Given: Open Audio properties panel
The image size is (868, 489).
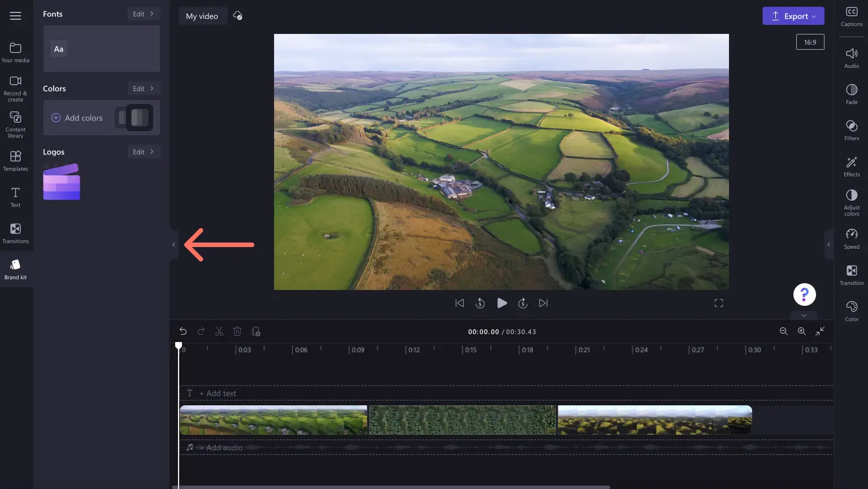Looking at the screenshot, I should click(x=852, y=58).
